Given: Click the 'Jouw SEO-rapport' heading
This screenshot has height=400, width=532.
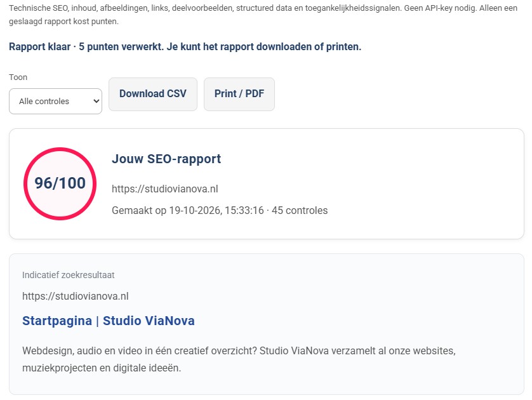Looking at the screenshot, I should tap(166, 159).
